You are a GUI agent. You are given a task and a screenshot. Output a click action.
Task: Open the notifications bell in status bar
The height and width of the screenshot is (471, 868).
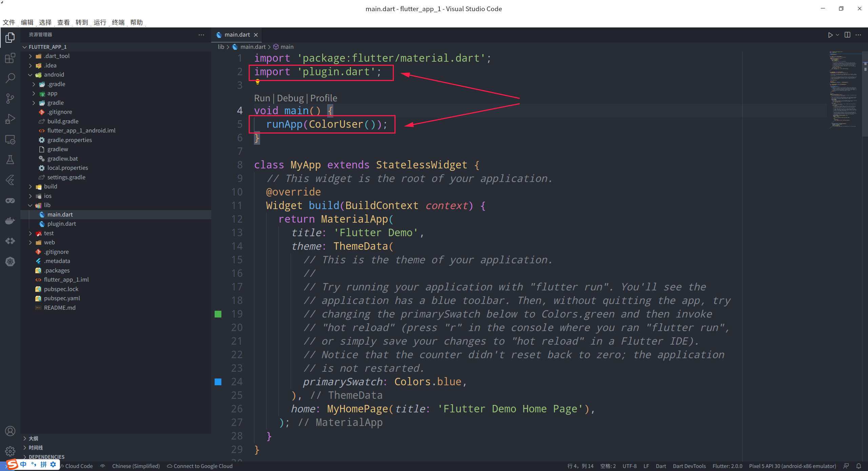coord(859,466)
